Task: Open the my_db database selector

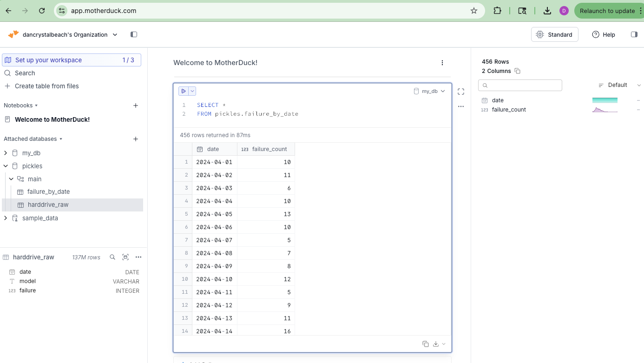Action: [x=429, y=91]
